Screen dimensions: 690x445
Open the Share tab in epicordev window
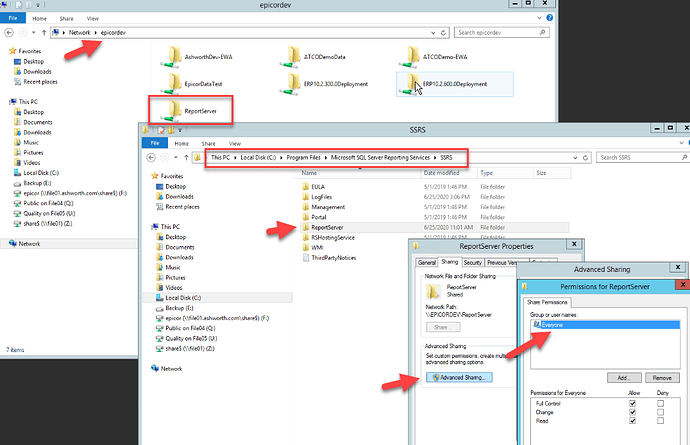(66, 18)
